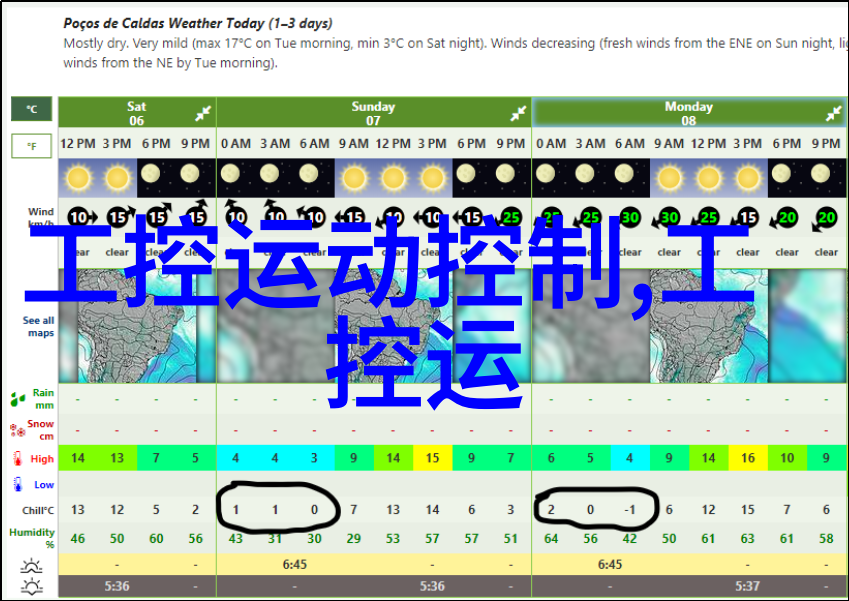Expand the Sat 06 forecast column
Viewport: 849px width, 601px height.
pyautogui.click(x=203, y=113)
